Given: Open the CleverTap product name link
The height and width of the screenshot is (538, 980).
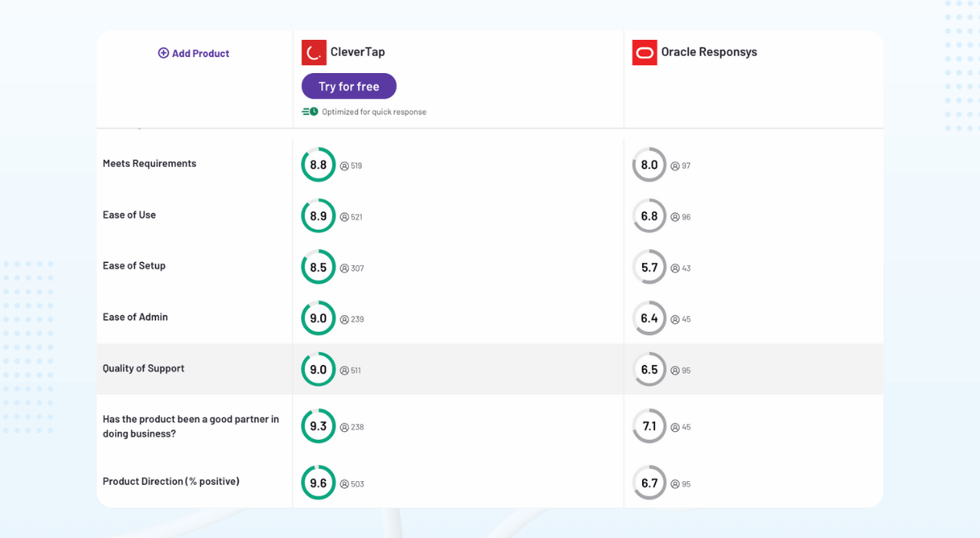Looking at the screenshot, I should pyautogui.click(x=357, y=51).
